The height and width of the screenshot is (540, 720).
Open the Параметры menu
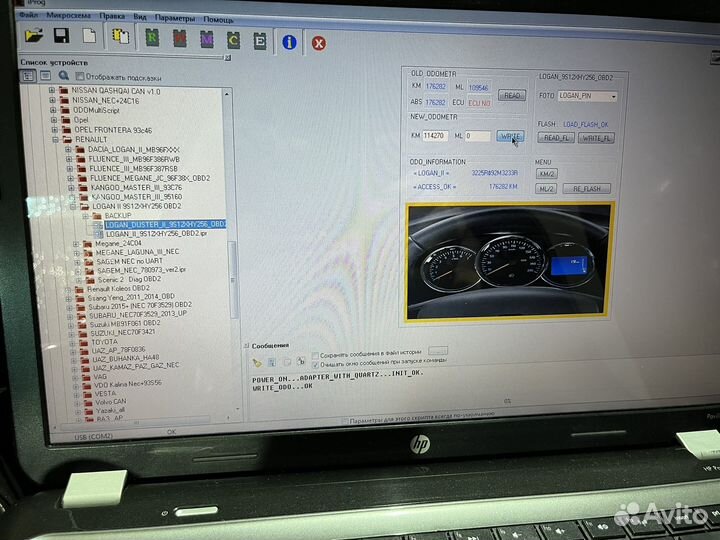pos(175,19)
